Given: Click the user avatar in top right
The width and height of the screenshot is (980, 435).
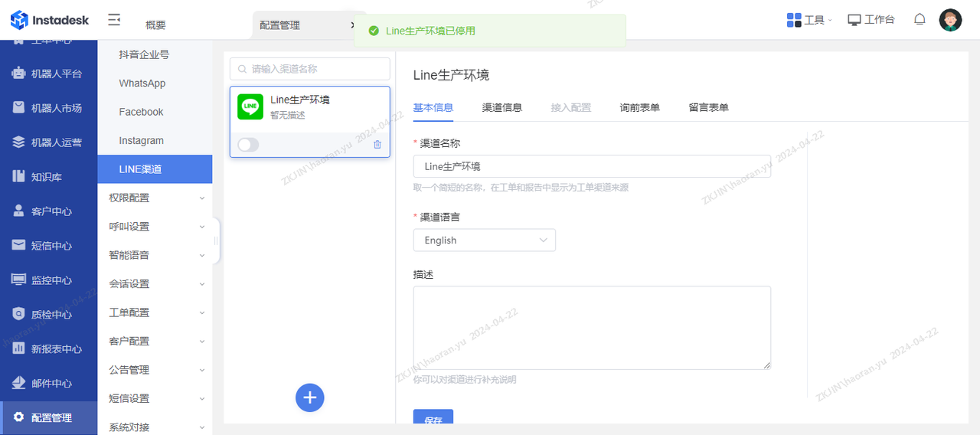Looking at the screenshot, I should (950, 20).
